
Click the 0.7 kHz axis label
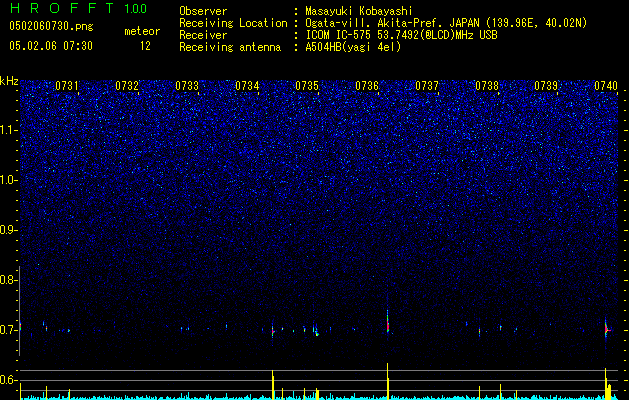8,330
